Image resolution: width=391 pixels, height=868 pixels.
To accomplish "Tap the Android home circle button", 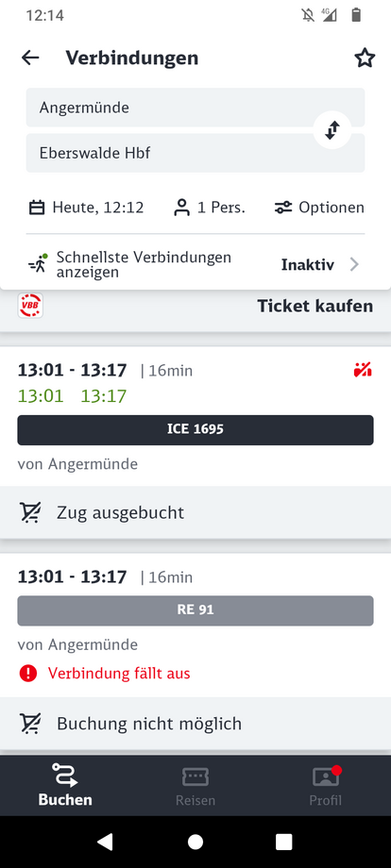I will click(195, 842).
